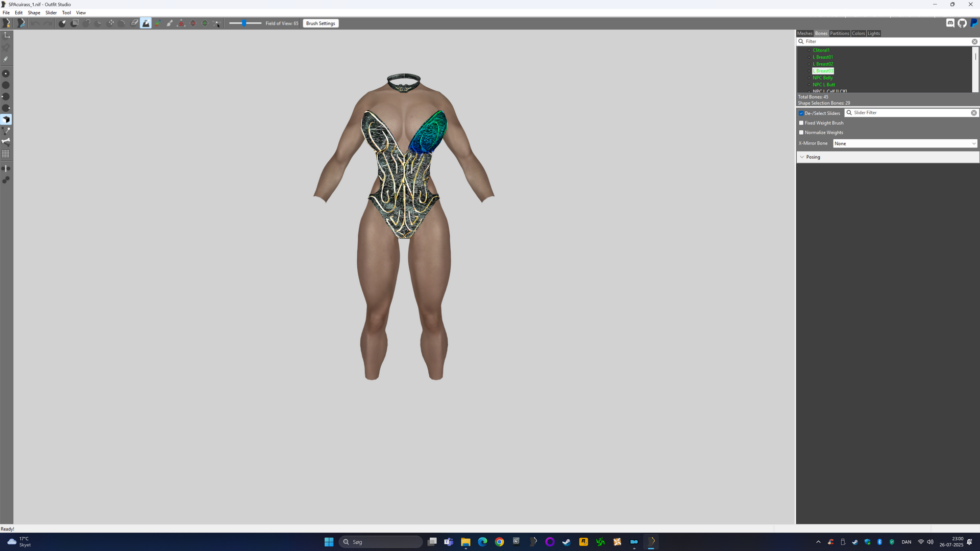
Task: Click the Transform axes tool in sidebar
Action: coord(7,35)
